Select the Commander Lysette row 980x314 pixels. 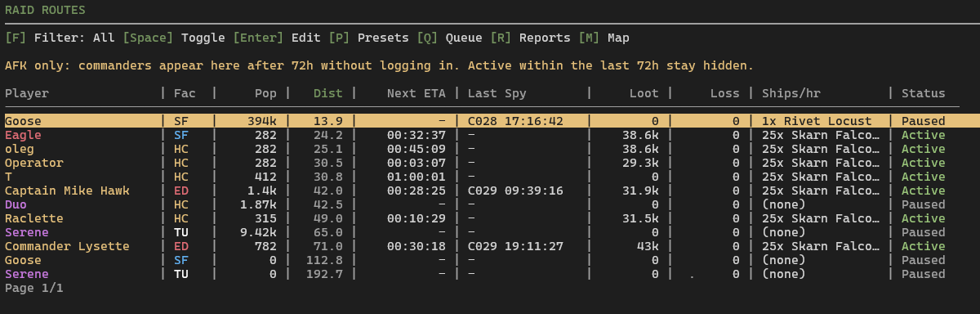[x=490, y=246]
